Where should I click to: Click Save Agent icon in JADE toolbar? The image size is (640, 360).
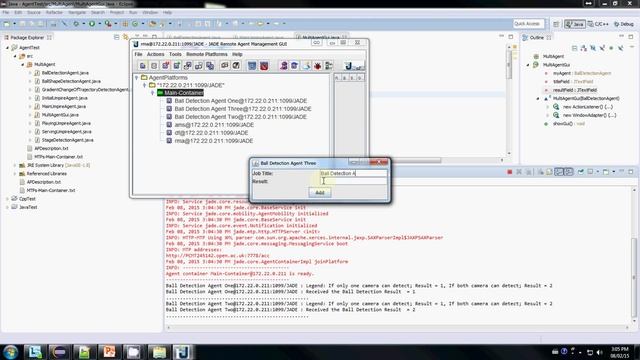[236, 66]
